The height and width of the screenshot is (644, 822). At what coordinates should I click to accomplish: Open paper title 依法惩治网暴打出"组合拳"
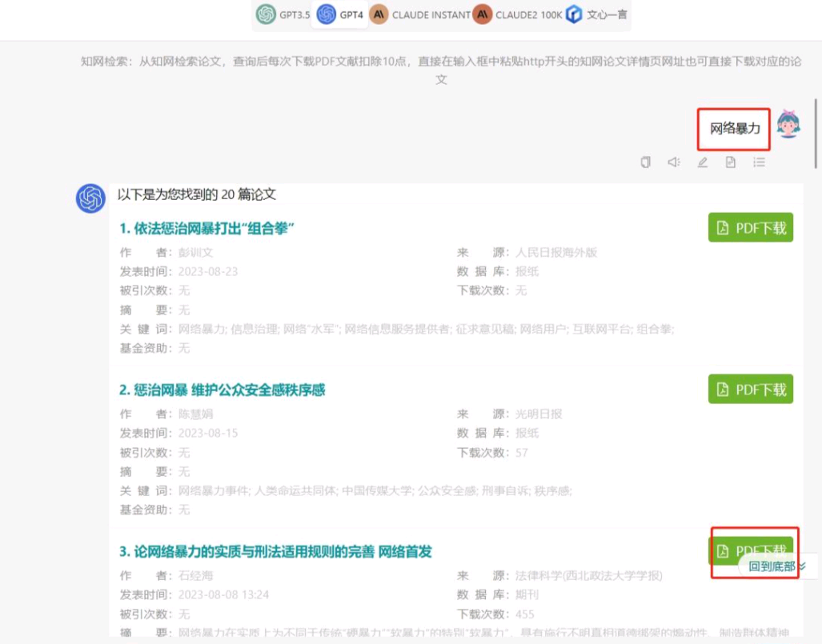(207, 229)
